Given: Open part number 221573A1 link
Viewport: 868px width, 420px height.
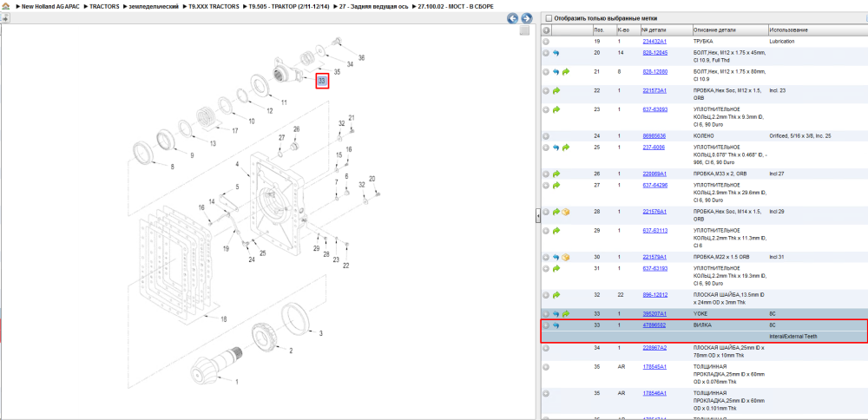Looking at the screenshot, I should pyautogui.click(x=654, y=90).
